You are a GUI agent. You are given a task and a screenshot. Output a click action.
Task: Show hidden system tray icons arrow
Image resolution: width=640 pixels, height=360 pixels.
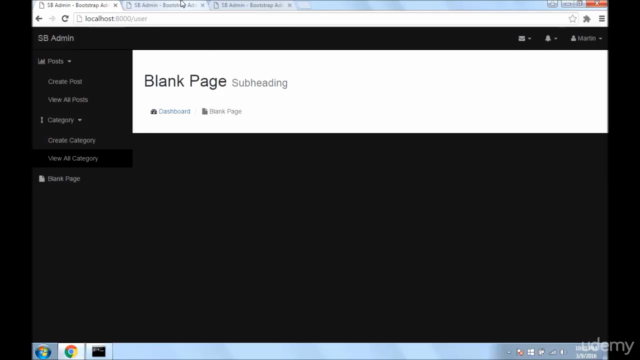[509, 352]
